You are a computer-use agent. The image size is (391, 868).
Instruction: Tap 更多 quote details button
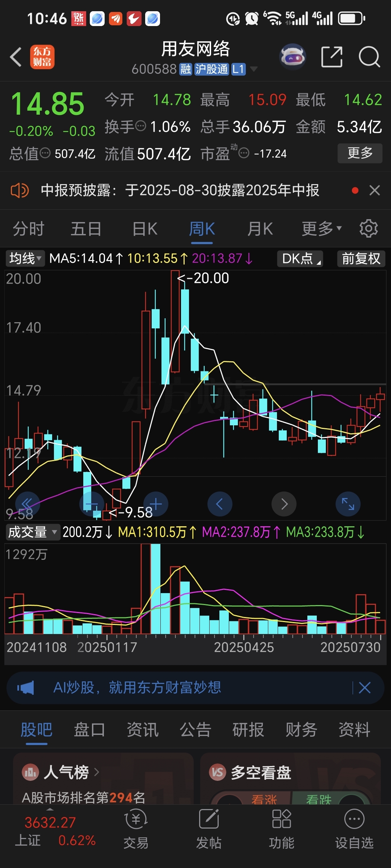(x=360, y=153)
